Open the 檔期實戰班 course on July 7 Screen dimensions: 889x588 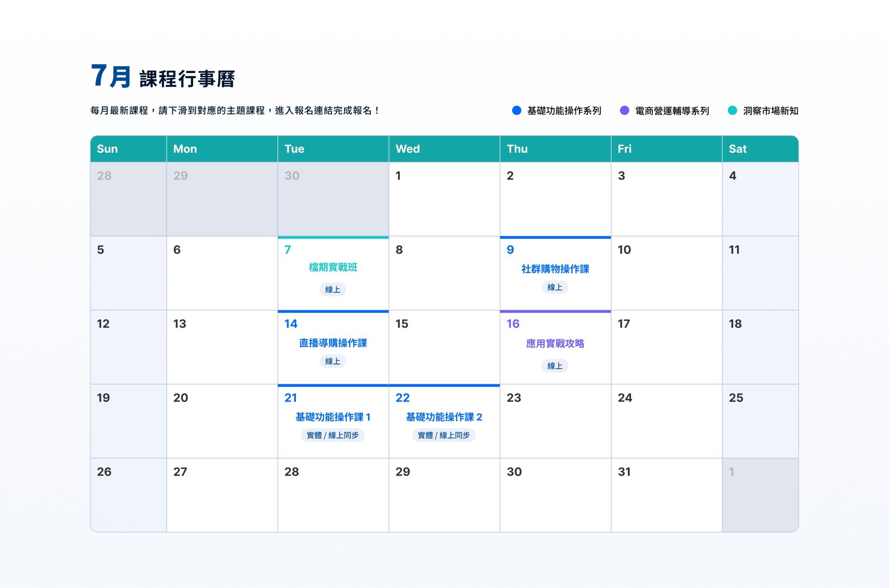click(333, 267)
